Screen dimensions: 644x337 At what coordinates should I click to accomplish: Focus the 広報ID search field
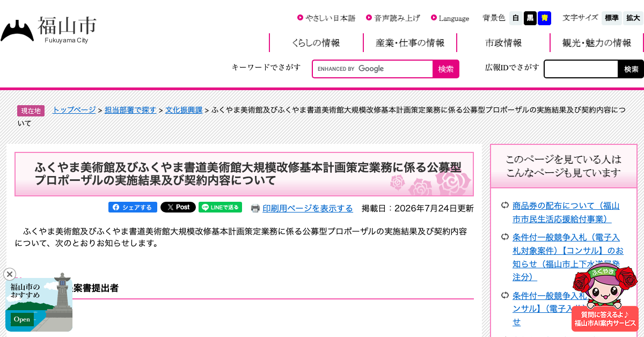[581, 69]
